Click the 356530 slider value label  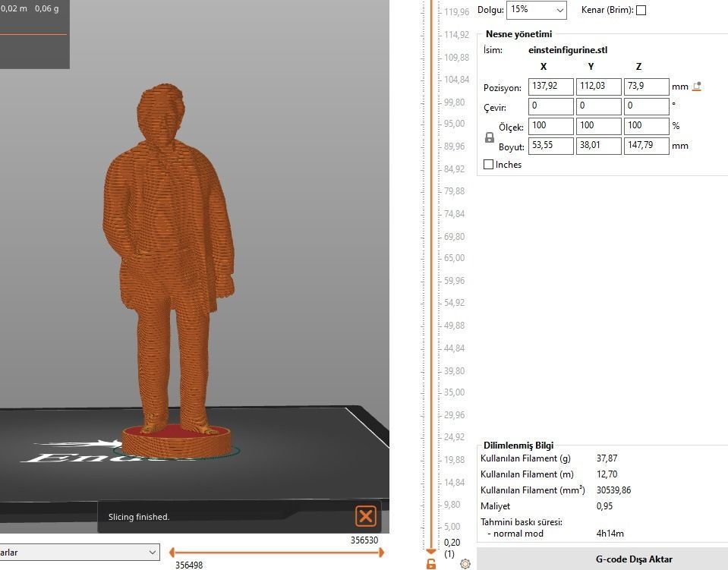tap(364, 540)
